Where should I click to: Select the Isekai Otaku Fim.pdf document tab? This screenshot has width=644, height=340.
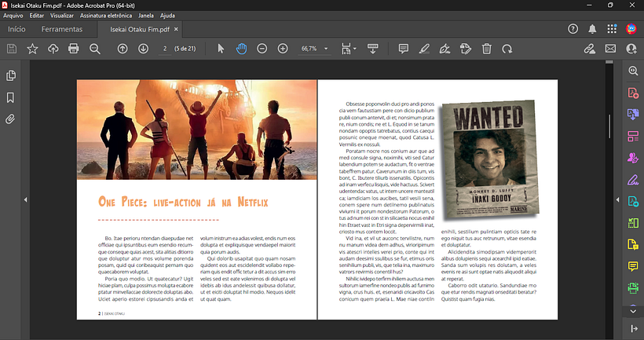(x=140, y=29)
